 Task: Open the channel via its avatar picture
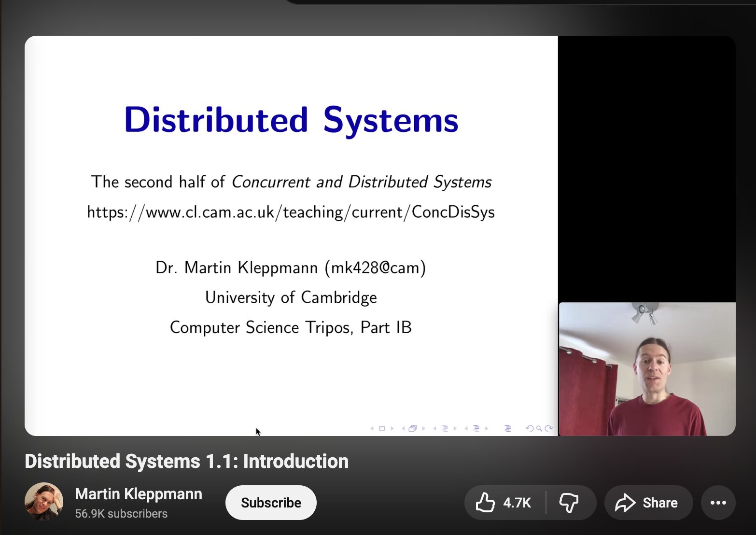(44, 502)
